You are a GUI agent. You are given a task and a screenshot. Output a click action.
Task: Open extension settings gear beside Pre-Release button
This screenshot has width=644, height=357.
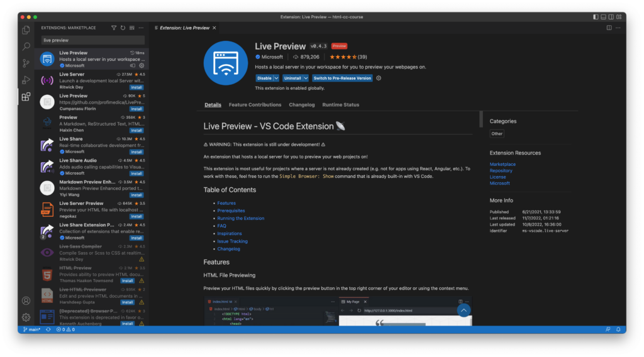tap(379, 78)
